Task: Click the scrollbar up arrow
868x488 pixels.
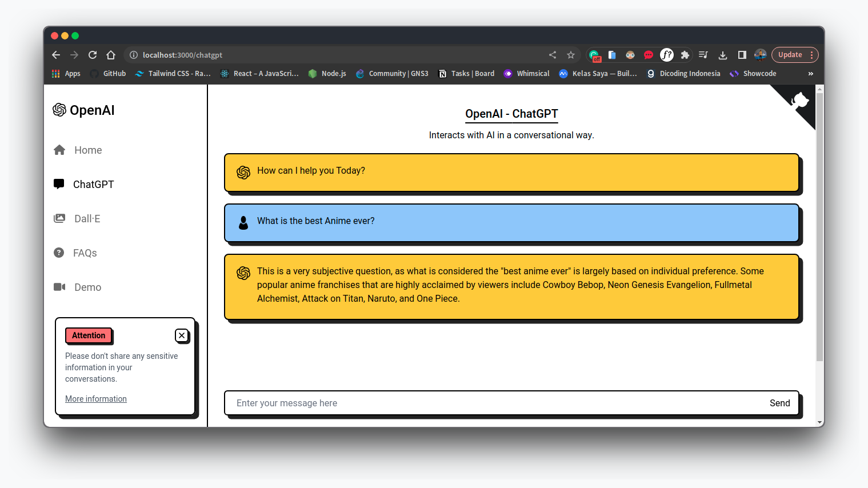Action: [x=820, y=89]
